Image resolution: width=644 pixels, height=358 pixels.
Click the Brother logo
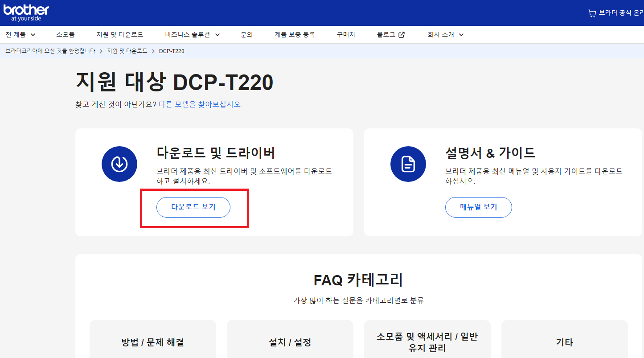(25, 12)
